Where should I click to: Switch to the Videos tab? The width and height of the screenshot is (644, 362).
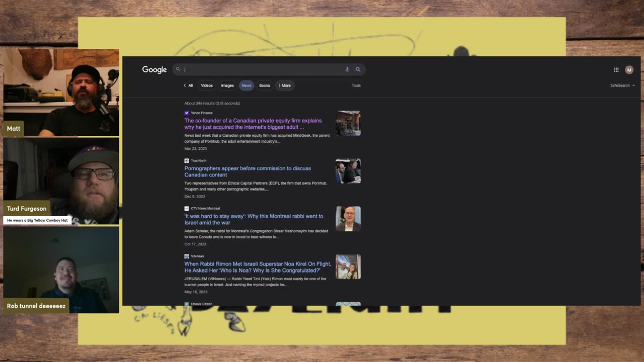point(207,85)
